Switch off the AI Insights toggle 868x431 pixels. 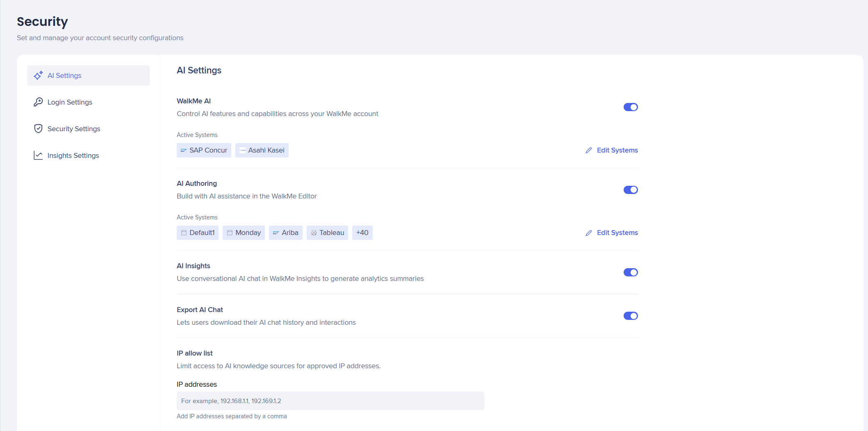[x=631, y=272]
